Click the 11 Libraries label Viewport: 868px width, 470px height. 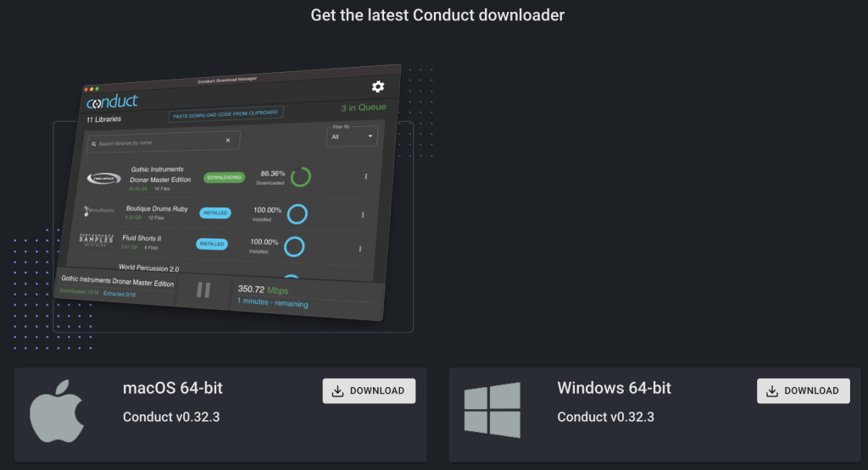point(103,119)
